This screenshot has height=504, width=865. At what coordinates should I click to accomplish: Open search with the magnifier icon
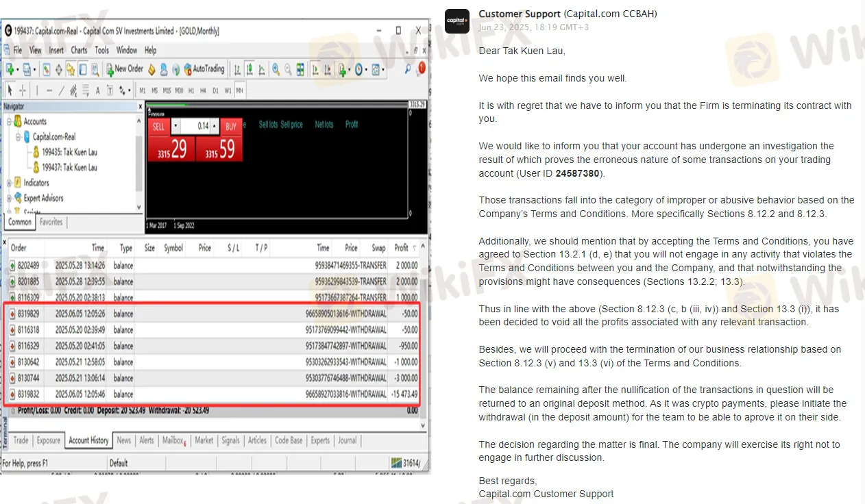(408, 69)
